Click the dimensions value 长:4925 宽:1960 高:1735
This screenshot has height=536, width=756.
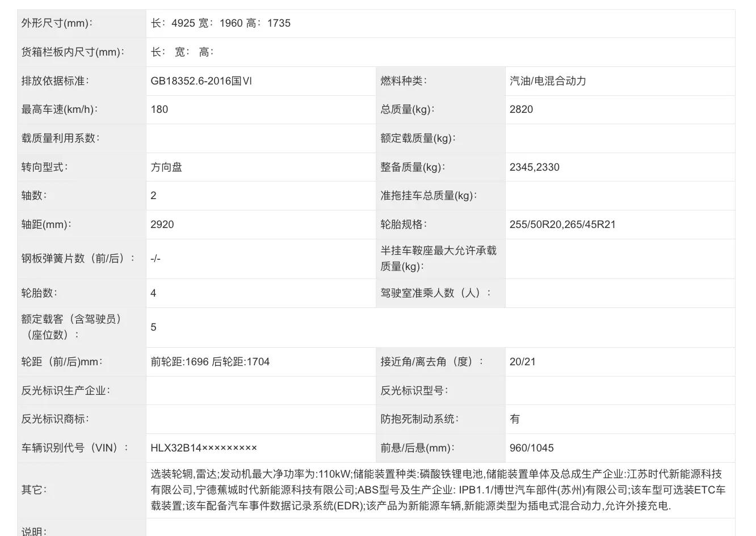pyautogui.click(x=221, y=23)
